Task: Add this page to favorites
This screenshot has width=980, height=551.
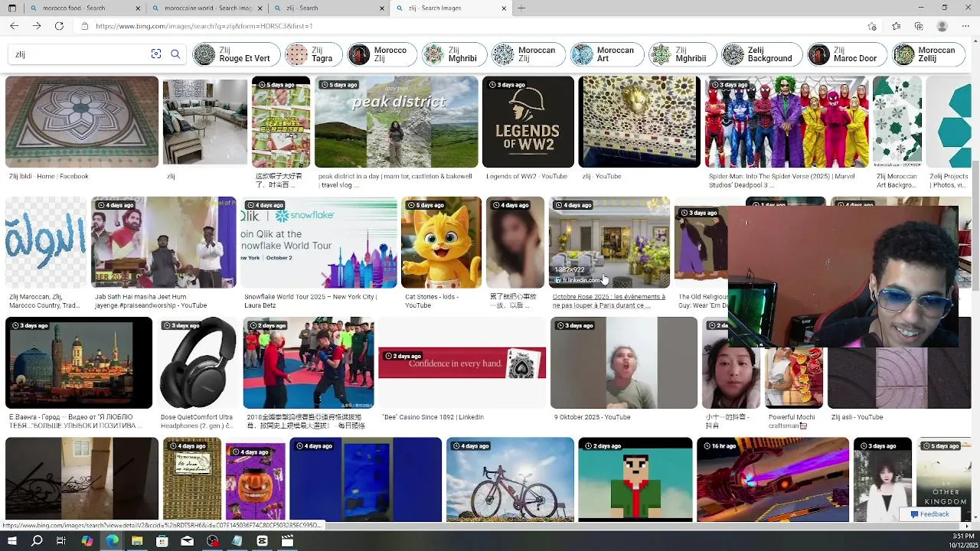Action: 872,26
